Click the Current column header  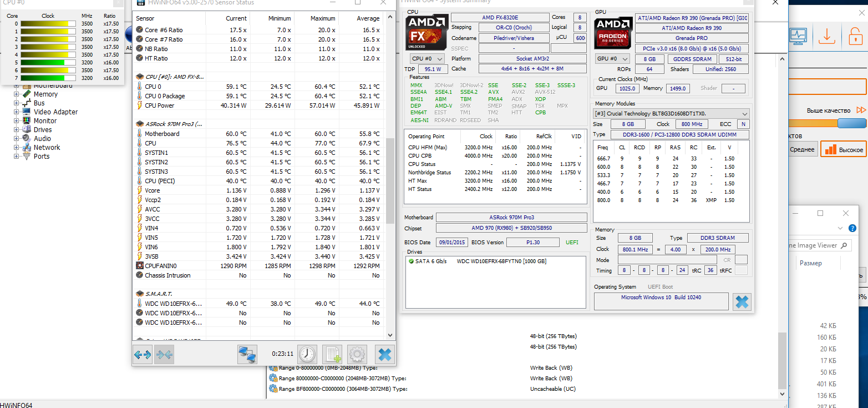tap(228, 18)
